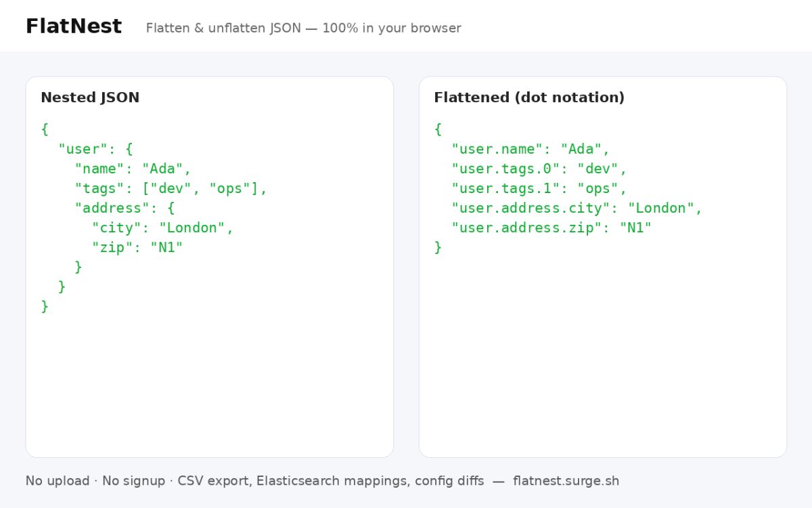The width and height of the screenshot is (812, 508).
Task: Click the nested "name": "Ada" line
Action: pyautogui.click(x=133, y=169)
